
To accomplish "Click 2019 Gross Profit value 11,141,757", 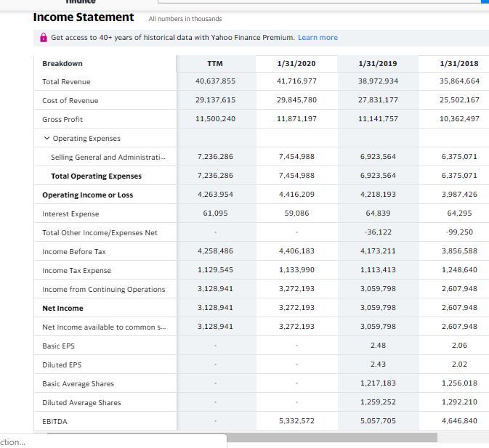I will [378, 118].
